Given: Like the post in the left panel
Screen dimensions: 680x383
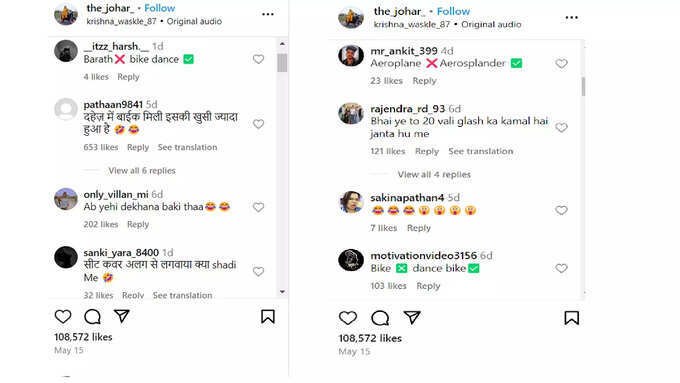Looking at the screenshot, I should (x=63, y=317).
